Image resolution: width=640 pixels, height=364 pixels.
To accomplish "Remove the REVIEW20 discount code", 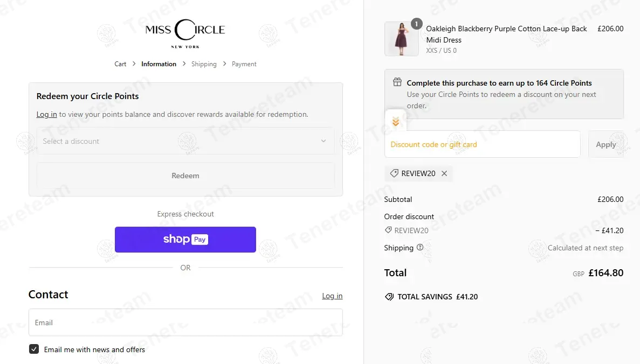I will (444, 173).
